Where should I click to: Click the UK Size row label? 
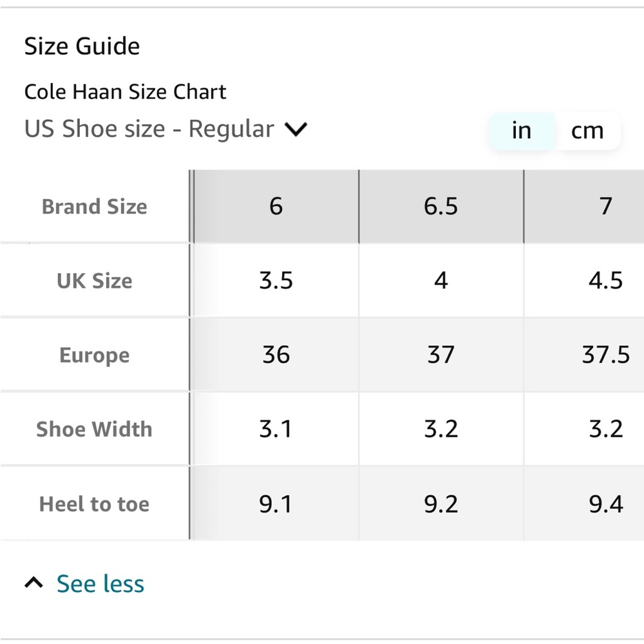pyautogui.click(x=94, y=280)
